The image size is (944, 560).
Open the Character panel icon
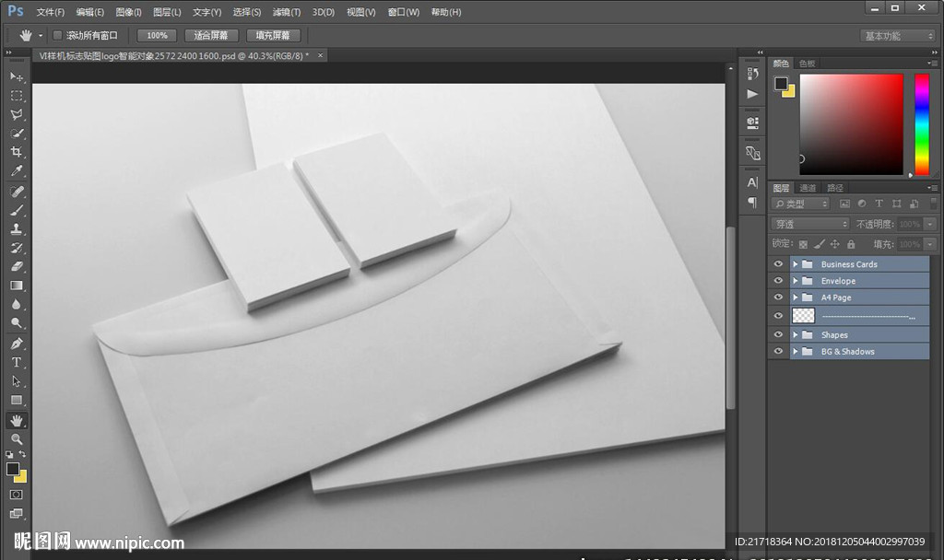(752, 182)
